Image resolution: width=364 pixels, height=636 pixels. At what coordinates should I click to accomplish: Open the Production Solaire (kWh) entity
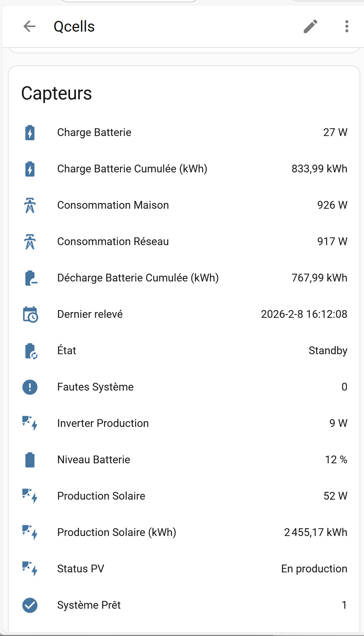coord(116,532)
